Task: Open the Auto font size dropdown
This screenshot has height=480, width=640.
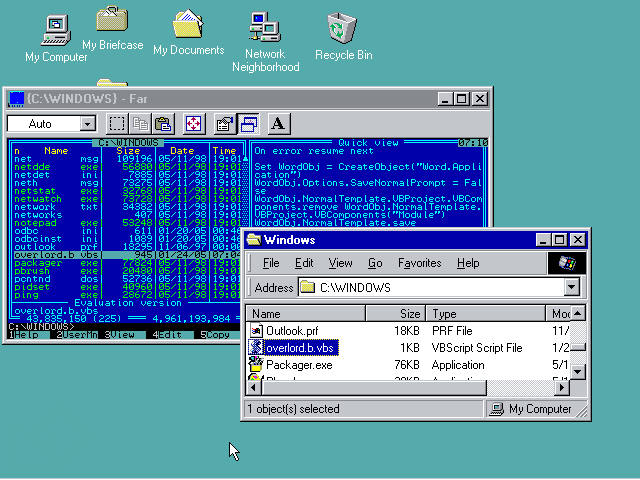Action: (87, 124)
